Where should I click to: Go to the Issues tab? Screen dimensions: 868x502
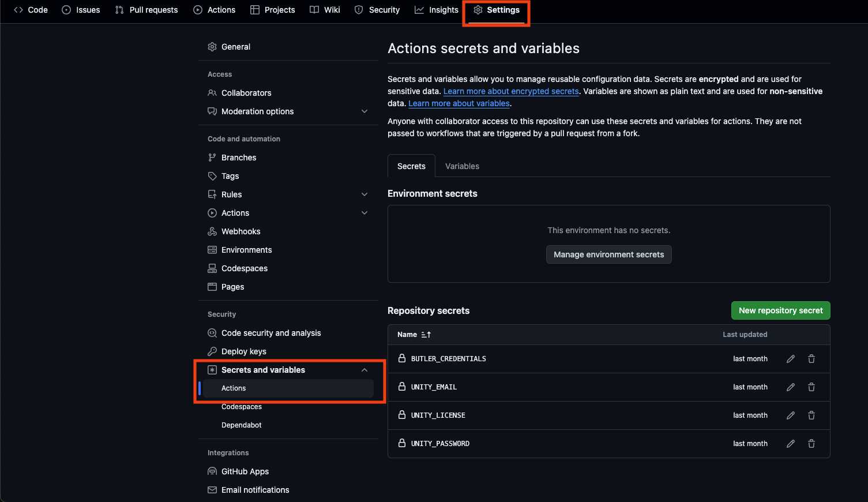coord(81,10)
